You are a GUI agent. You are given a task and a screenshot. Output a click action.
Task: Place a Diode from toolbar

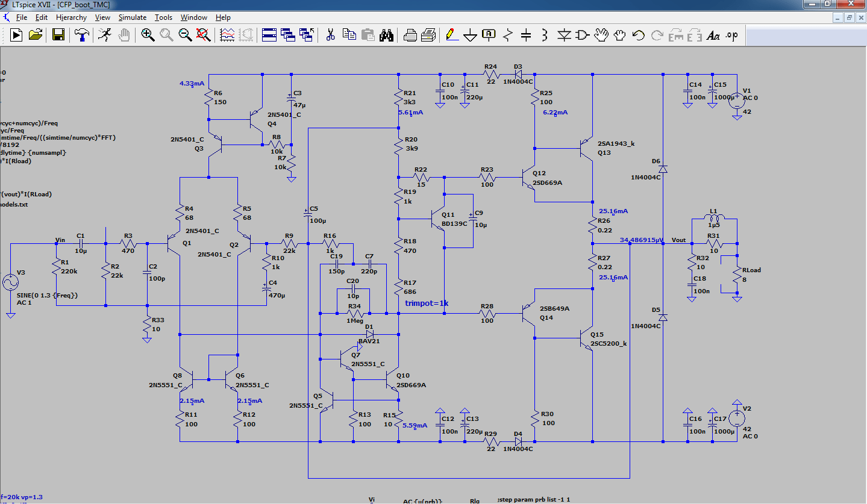coord(564,35)
